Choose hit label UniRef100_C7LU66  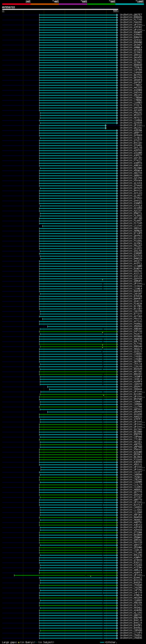(x=131, y=552)
